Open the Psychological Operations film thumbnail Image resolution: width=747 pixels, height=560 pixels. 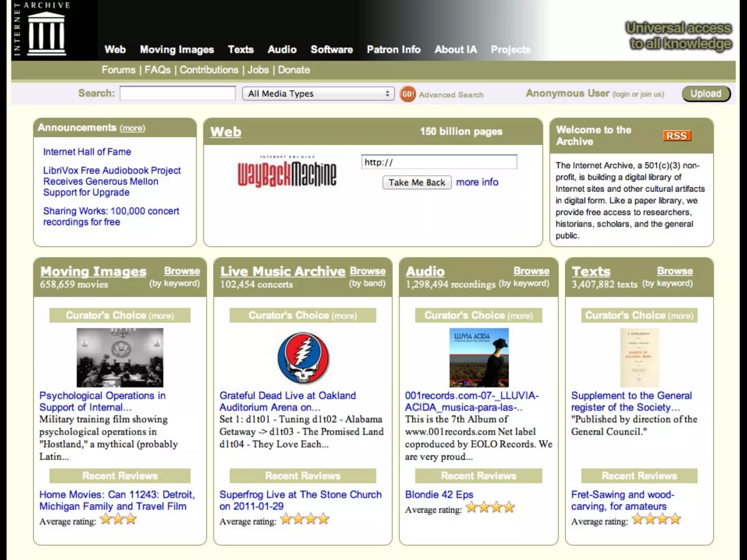tap(120, 357)
